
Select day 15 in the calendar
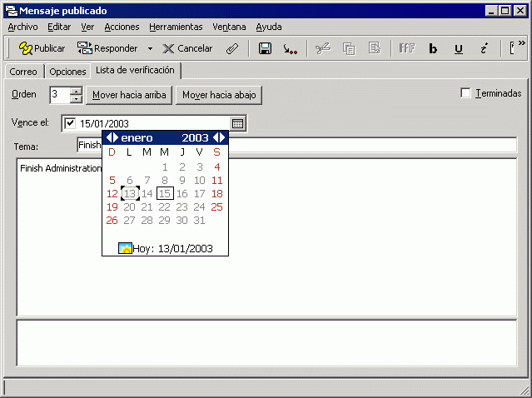pyautogui.click(x=165, y=193)
